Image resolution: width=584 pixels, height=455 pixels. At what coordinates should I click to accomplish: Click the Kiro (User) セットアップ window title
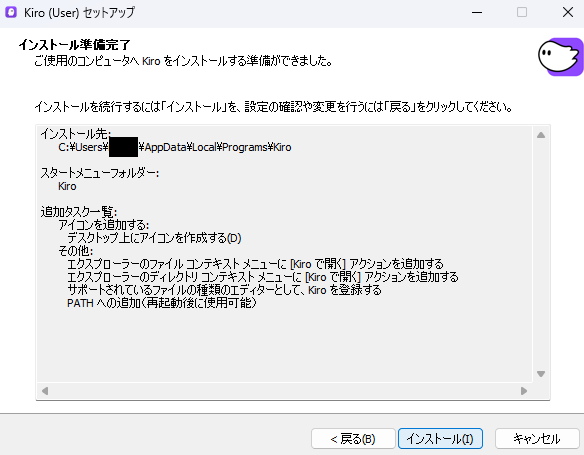[x=79, y=13]
